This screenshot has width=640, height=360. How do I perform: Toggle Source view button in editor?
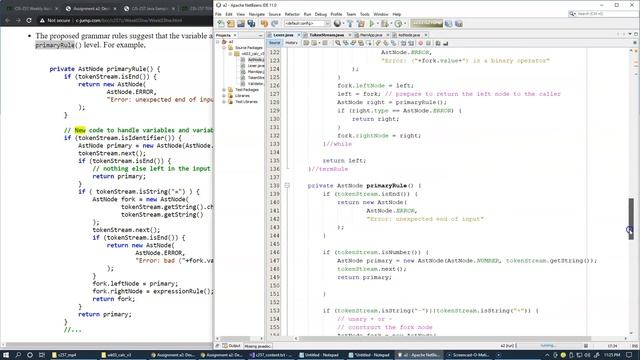point(275,43)
